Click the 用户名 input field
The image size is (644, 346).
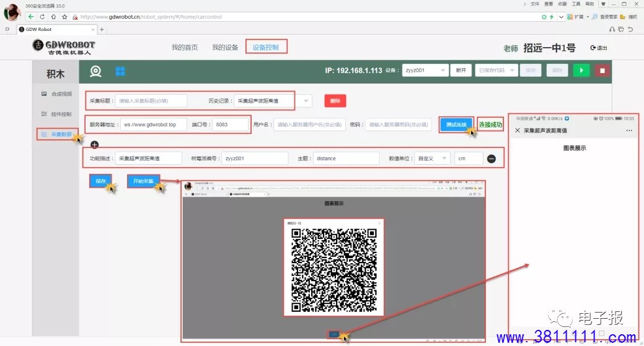(x=309, y=124)
